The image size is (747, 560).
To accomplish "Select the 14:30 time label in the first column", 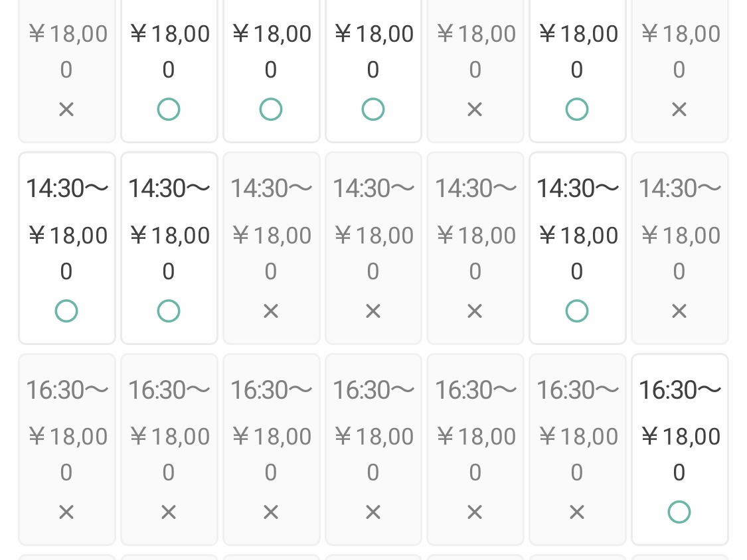I will tap(66, 188).
